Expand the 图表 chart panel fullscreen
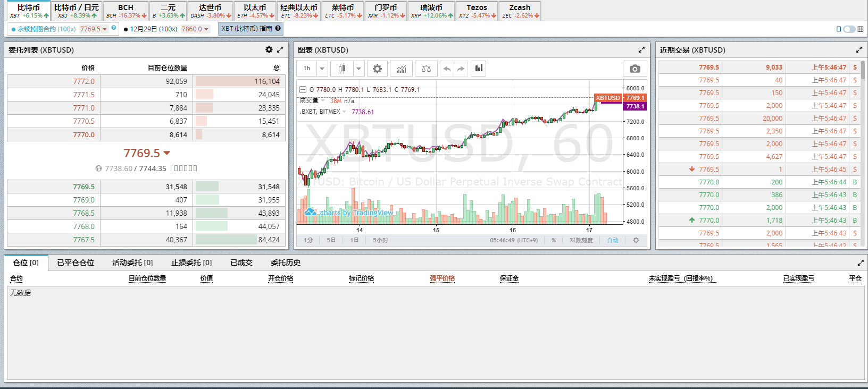Image resolution: width=868 pixels, height=389 pixels. pyautogui.click(x=641, y=49)
